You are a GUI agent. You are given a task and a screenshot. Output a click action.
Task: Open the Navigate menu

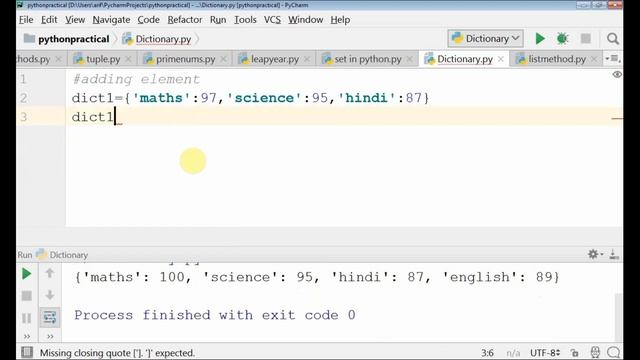click(111, 20)
